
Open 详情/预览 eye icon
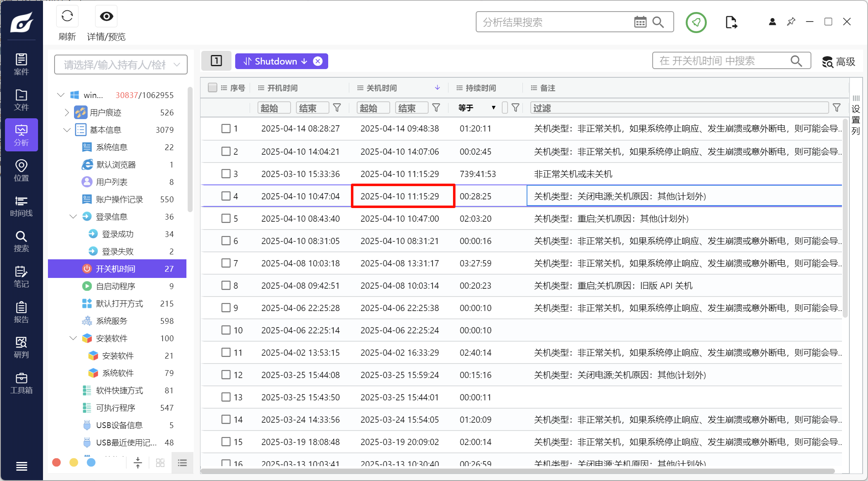(106, 17)
